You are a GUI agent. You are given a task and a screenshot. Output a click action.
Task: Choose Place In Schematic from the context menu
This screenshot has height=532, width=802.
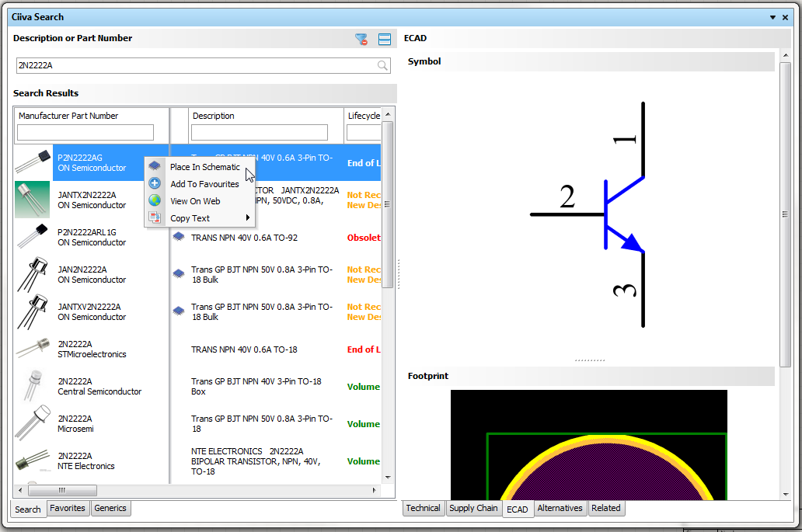coord(207,166)
